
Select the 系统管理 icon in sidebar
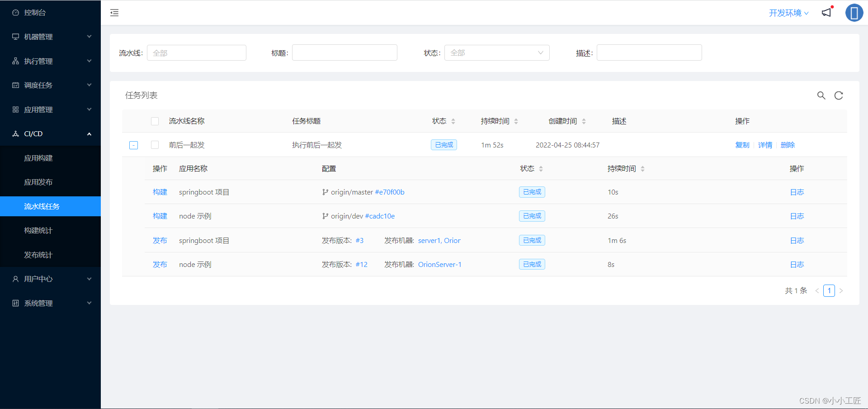15,303
